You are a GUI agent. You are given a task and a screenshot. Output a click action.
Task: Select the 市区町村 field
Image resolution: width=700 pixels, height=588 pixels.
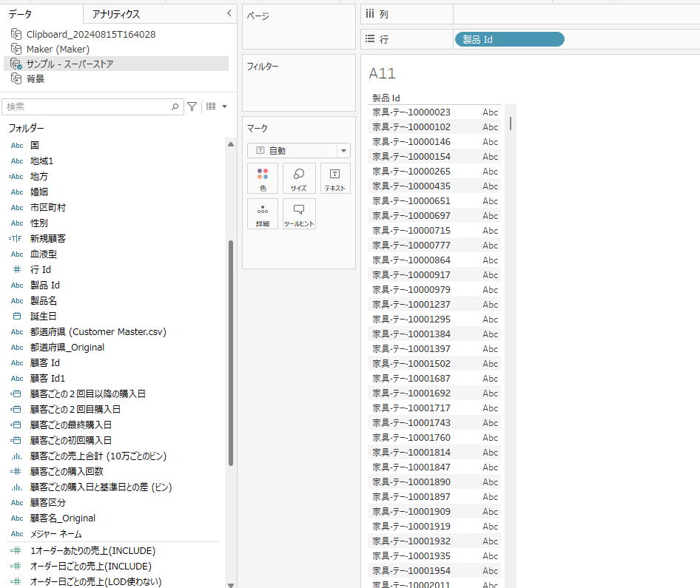click(48, 208)
